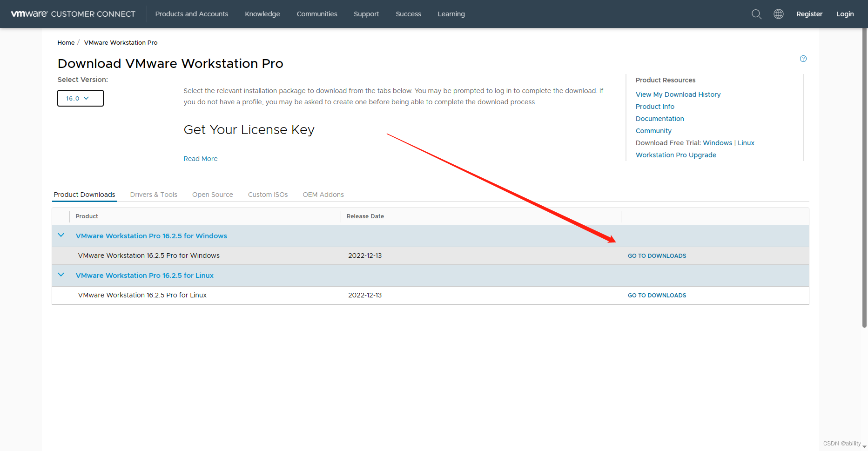Click the Product column header
Viewport: 868px width, 451px height.
coord(87,216)
